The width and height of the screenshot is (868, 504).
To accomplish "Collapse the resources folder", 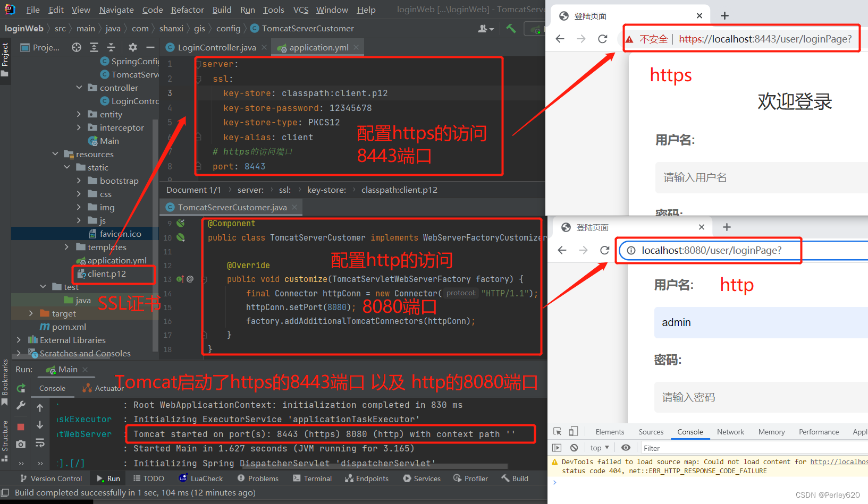I will point(55,154).
